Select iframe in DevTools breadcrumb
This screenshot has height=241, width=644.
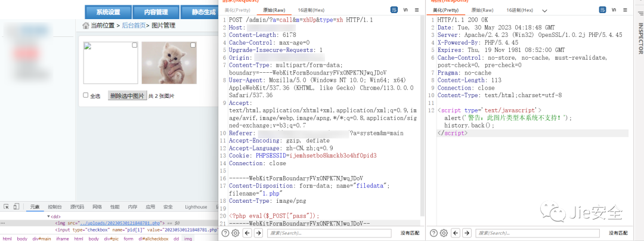(63, 239)
